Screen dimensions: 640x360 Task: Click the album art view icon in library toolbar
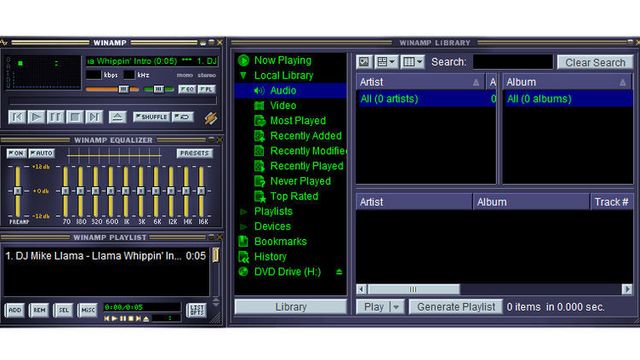tap(364, 62)
